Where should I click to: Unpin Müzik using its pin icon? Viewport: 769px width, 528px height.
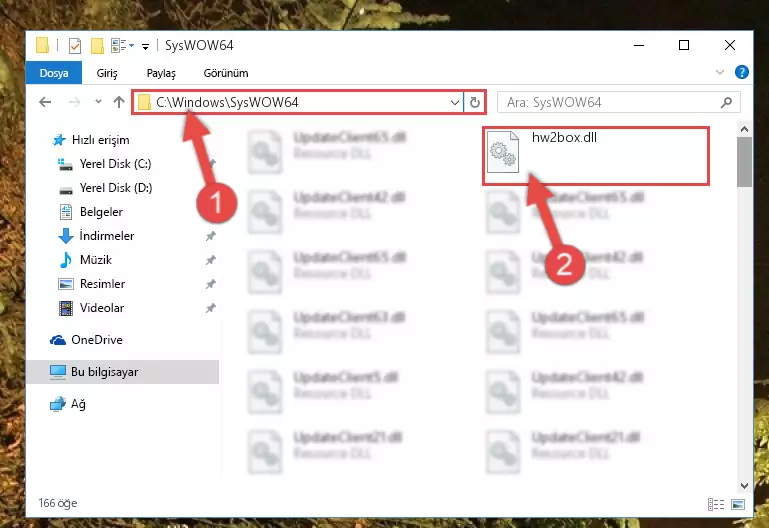(x=210, y=260)
